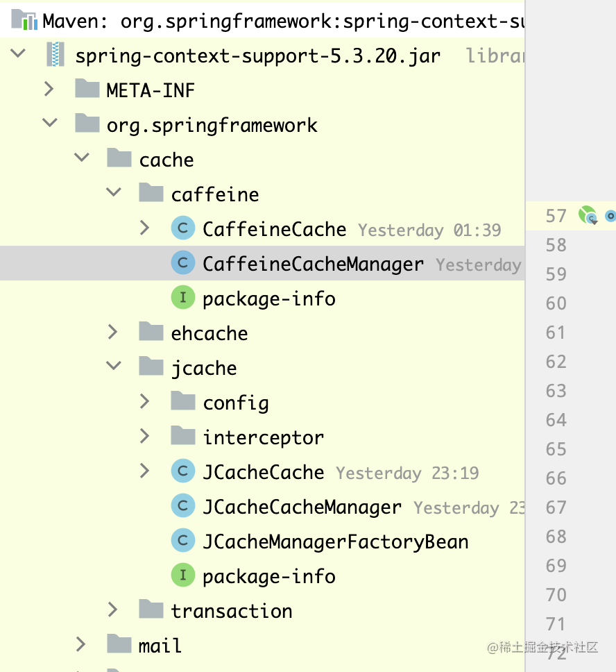
Task: Expand the transaction package
Action: click(113, 610)
